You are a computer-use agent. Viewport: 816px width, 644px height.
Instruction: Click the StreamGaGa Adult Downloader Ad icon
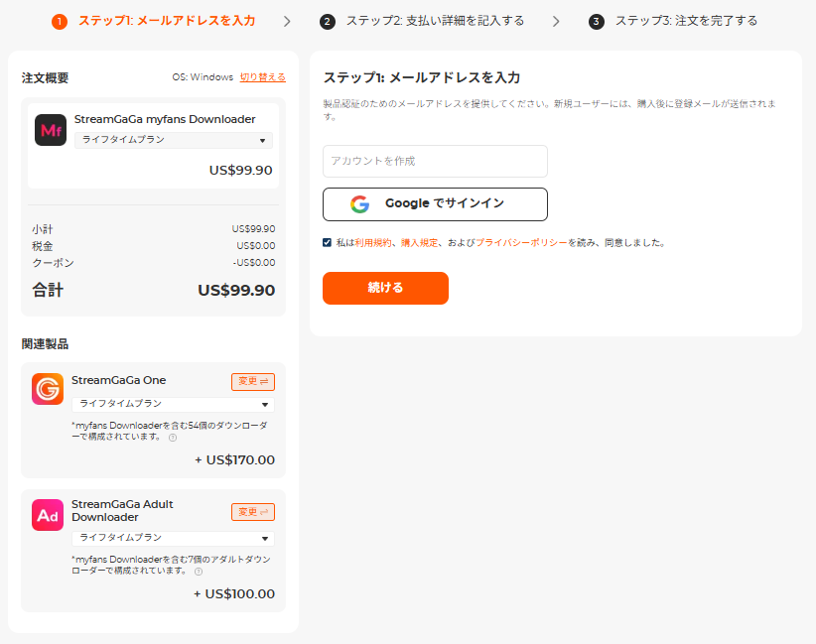(48, 515)
